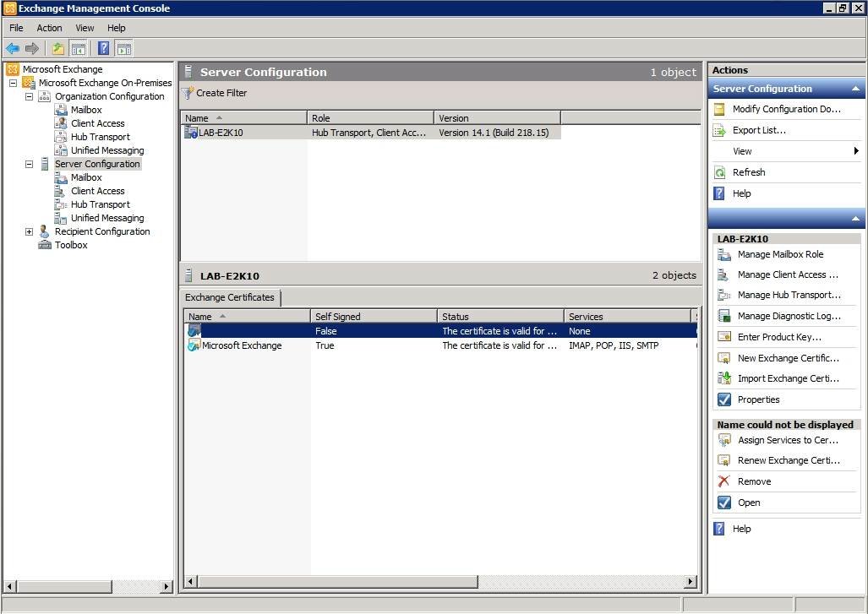Viewport: 868px width, 614px height.
Task: Open the Action menu
Action: pos(49,28)
